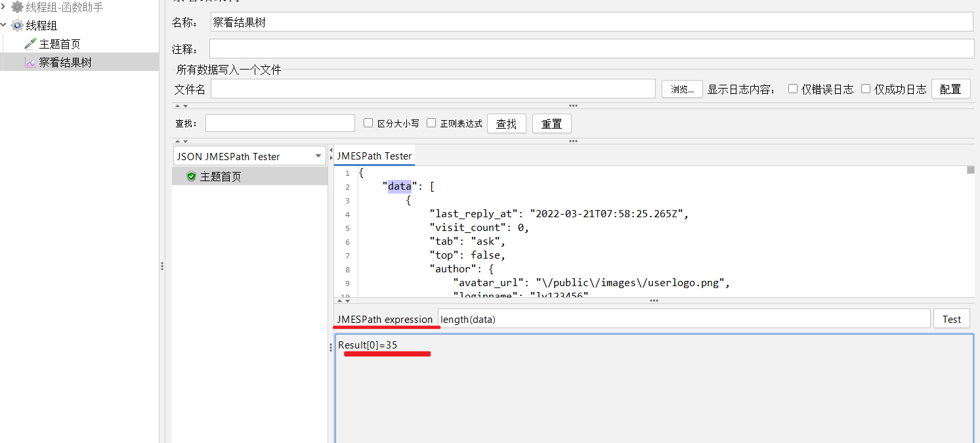Click the 名称 name input field
This screenshot has width=980, height=443.
[x=591, y=22]
